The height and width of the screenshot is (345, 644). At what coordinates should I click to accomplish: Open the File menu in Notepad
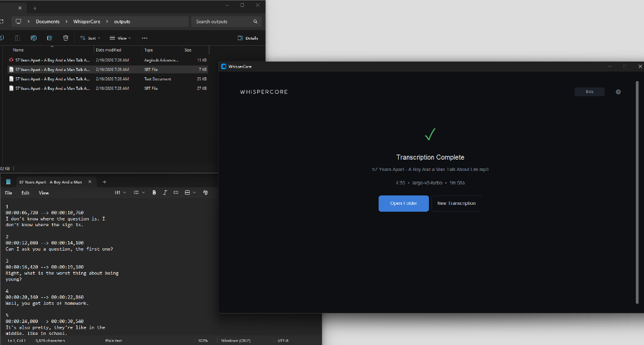pos(9,193)
